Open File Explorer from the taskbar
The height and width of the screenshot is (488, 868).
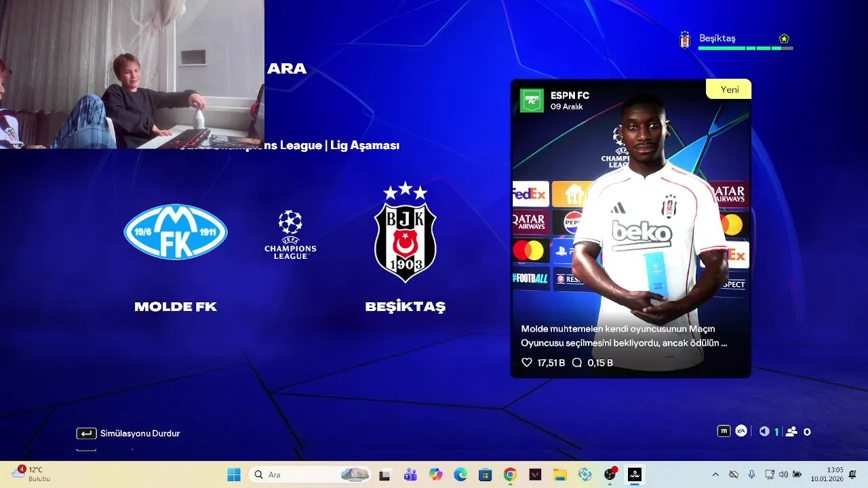[560, 474]
